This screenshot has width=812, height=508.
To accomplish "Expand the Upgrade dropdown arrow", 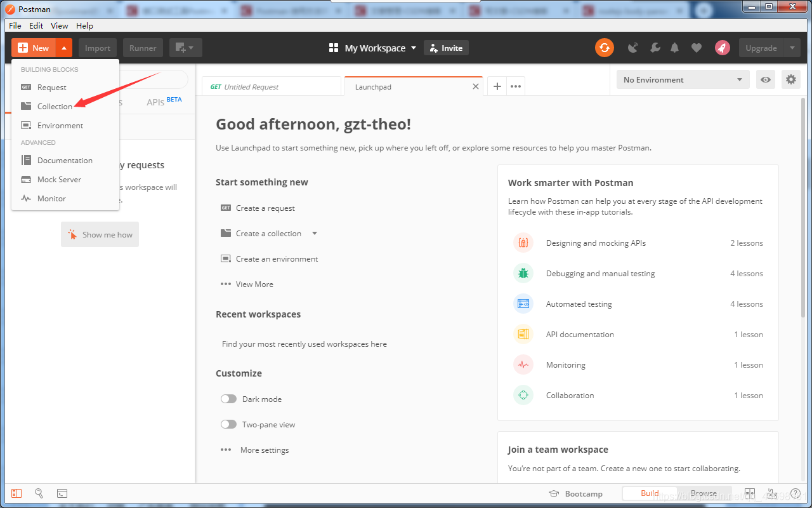I will point(792,48).
